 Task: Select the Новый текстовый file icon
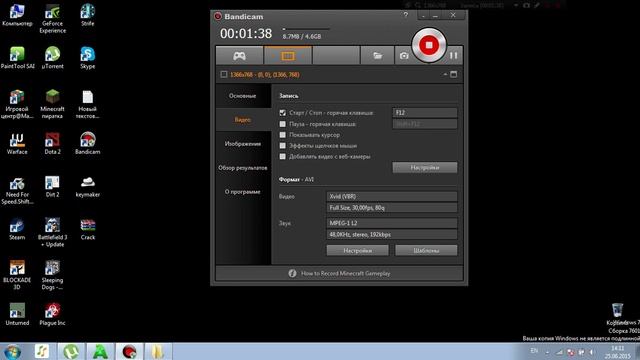click(x=87, y=104)
